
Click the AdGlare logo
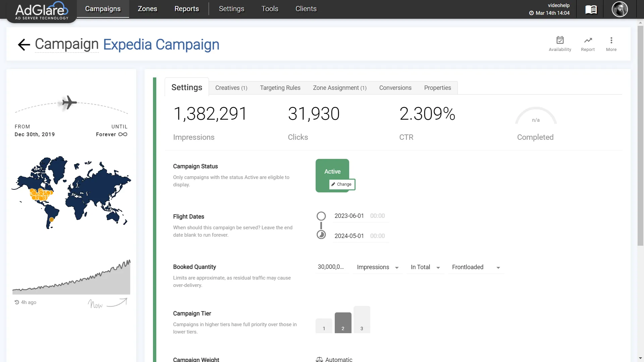pos(42,11)
